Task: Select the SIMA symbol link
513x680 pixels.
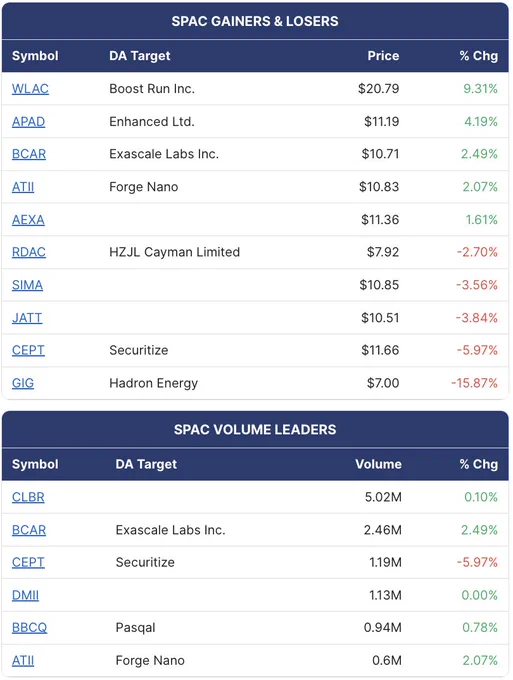Action: [27, 285]
